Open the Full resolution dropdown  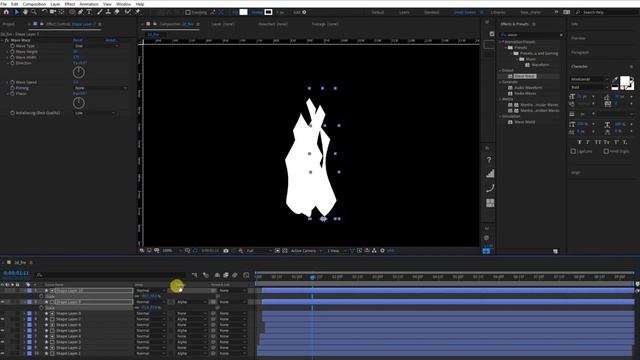click(x=259, y=251)
